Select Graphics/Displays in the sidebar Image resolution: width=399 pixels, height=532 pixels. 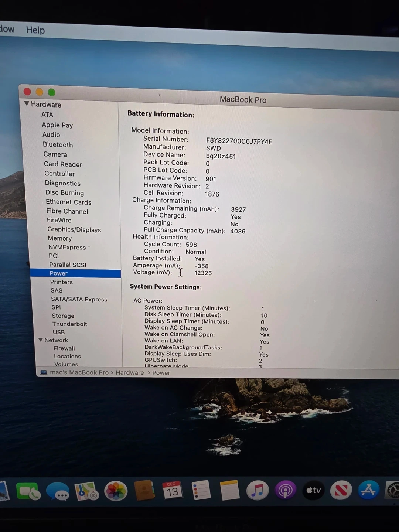pyautogui.click(x=74, y=229)
